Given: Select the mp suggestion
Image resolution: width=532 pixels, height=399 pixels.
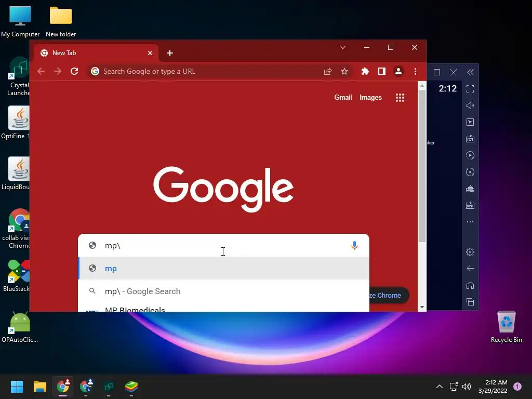Looking at the screenshot, I should pyautogui.click(x=223, y=269).
